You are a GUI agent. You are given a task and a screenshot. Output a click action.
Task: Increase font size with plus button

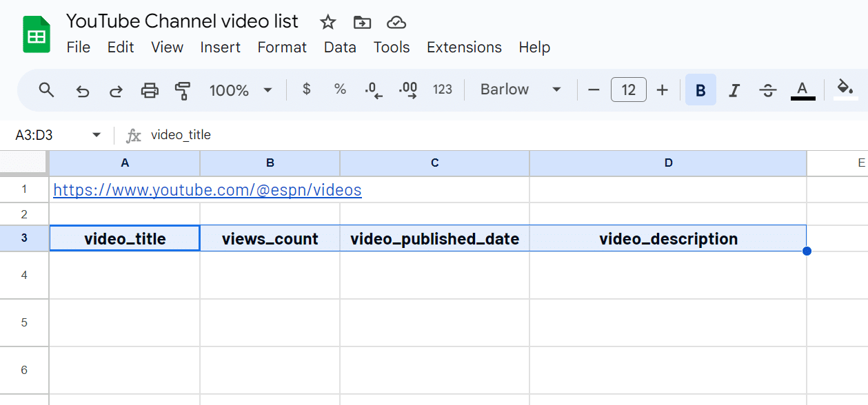[x=663, y=90]
